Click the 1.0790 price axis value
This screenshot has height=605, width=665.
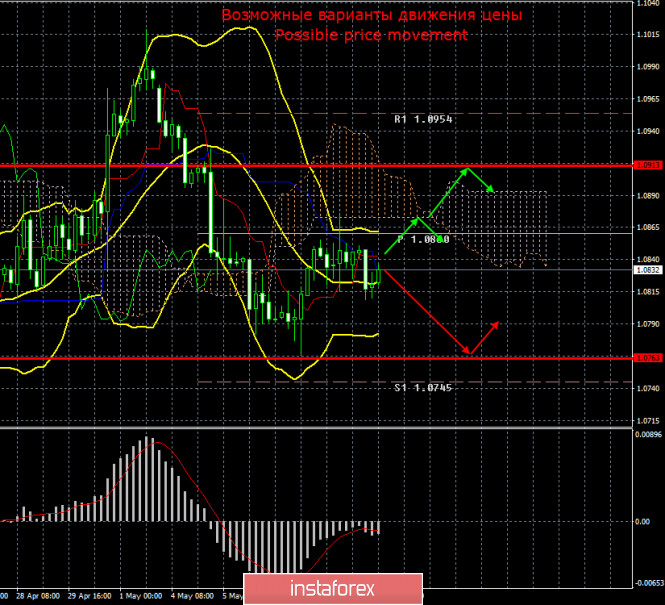pos(648,324)
